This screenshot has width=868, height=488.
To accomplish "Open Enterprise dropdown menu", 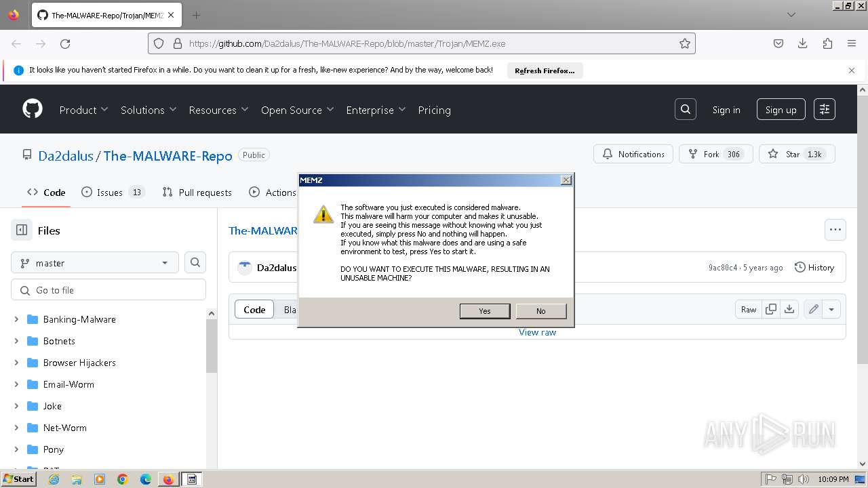I will (376, 110).
